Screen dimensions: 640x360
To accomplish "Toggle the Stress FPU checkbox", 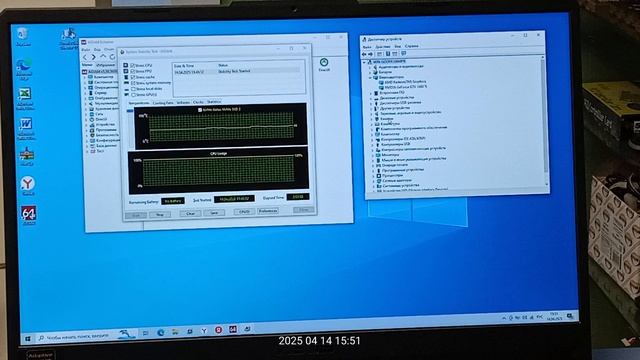I will 133,71.
